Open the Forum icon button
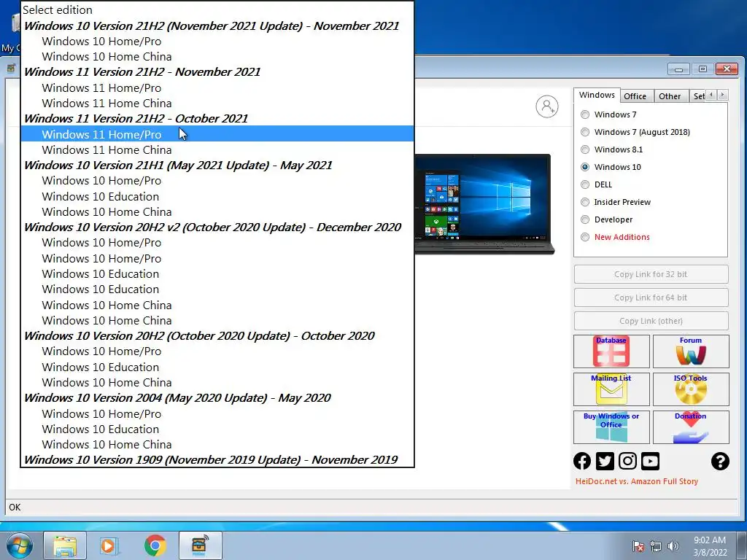 pos(691,351)
